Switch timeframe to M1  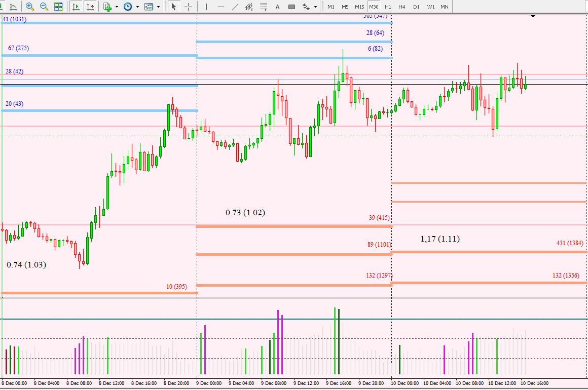pyautogui.click(x=330, y=7)
